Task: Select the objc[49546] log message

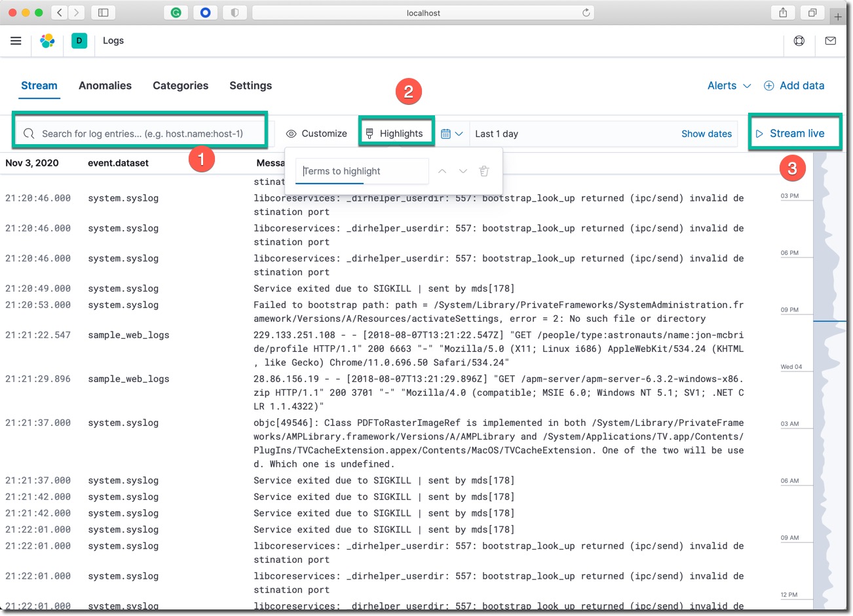Action: [x=499, y=444]
